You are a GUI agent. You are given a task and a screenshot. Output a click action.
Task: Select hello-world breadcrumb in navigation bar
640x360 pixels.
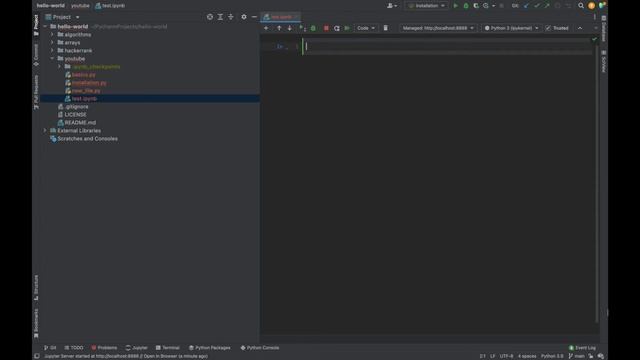pos(51,6)
